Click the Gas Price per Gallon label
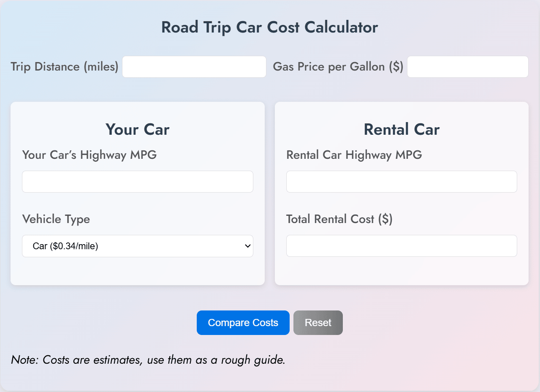This screenshot has width=540, height=392. [x=338, y=67]
